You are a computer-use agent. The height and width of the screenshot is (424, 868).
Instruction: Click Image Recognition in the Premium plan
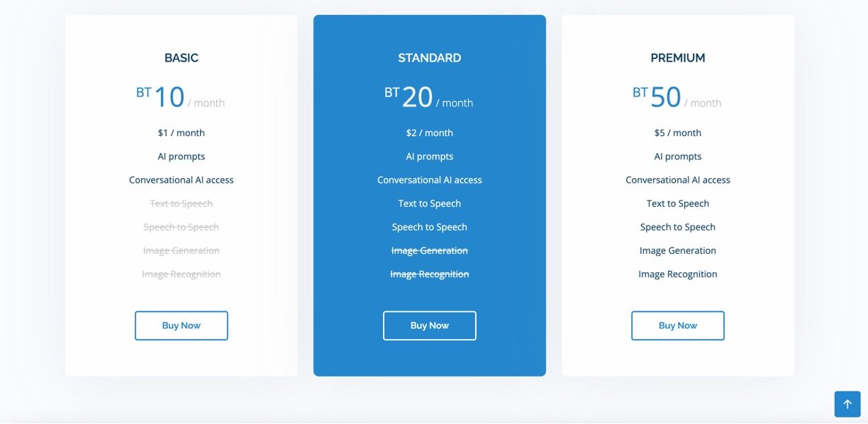(x=678, y=274)
